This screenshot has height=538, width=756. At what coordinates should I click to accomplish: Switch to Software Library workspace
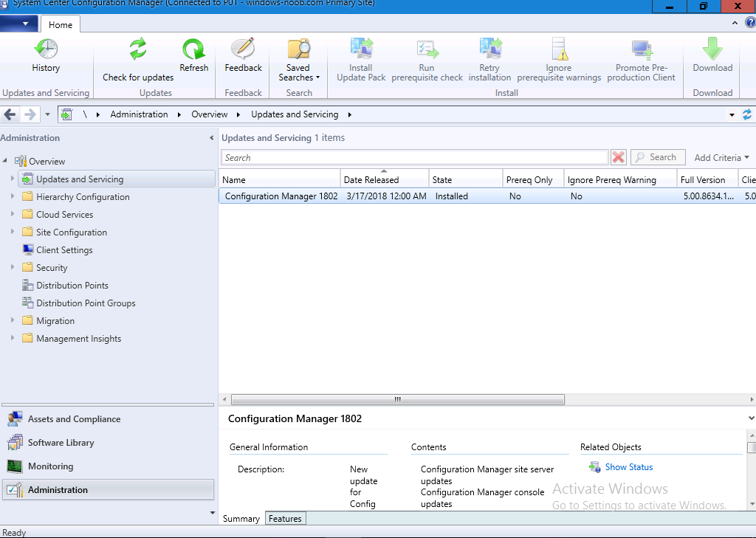click(x=108, y=443)
